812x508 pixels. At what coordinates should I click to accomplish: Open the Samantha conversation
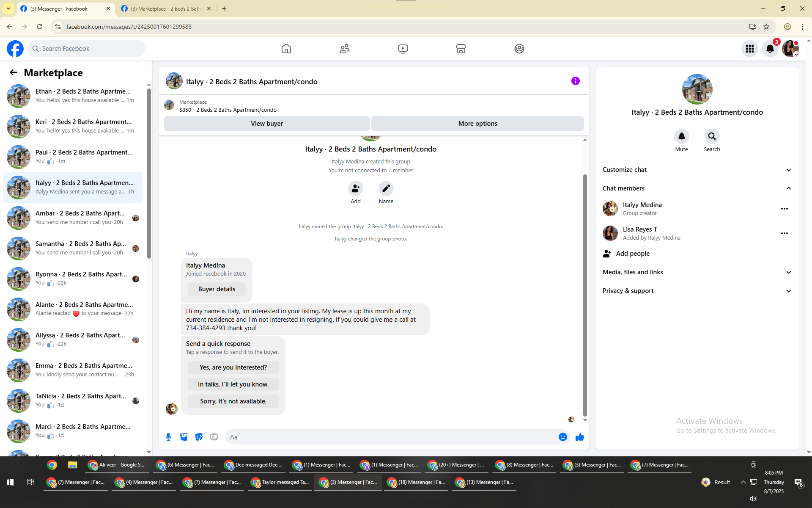(73, 248)
